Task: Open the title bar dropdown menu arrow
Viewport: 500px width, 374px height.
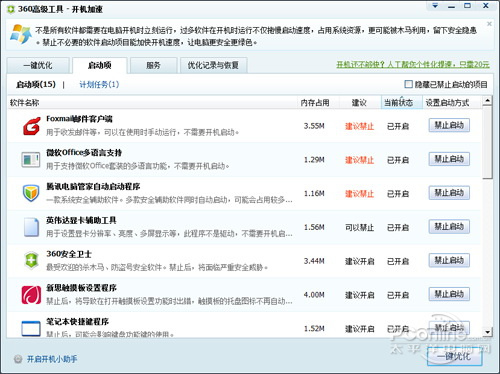Action: tap(435, 6)
